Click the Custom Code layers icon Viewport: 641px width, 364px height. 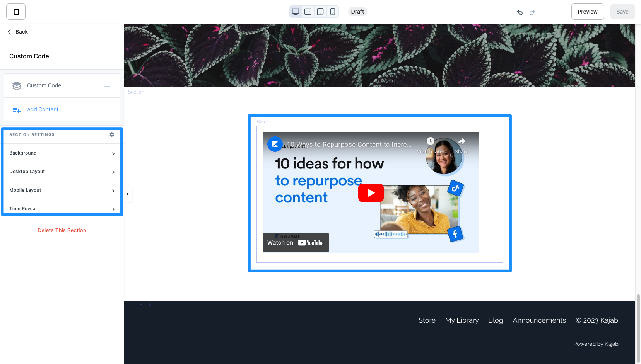[17, 86]
